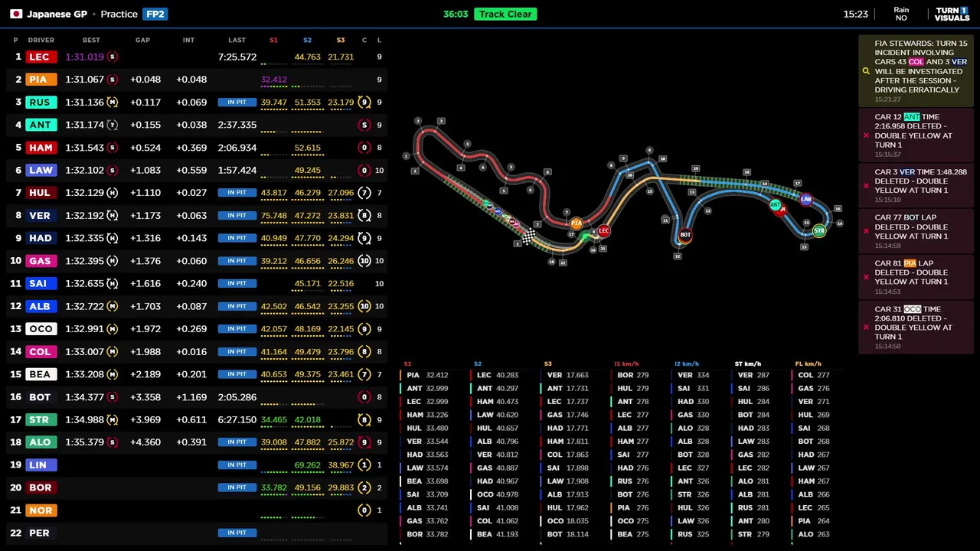Click the 36:03 session time remaining
Screen dimensions: 980x551
point(456,14)
